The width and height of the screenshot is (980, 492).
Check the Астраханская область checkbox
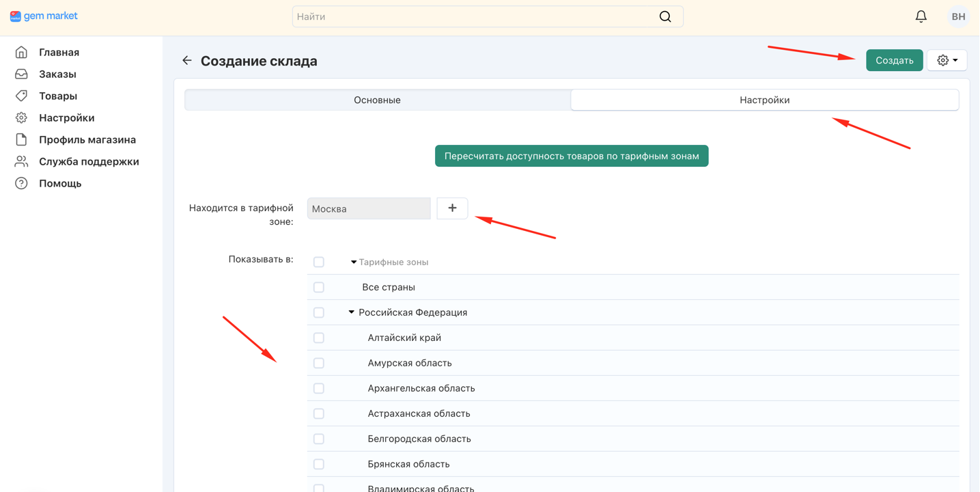[319, 414]
